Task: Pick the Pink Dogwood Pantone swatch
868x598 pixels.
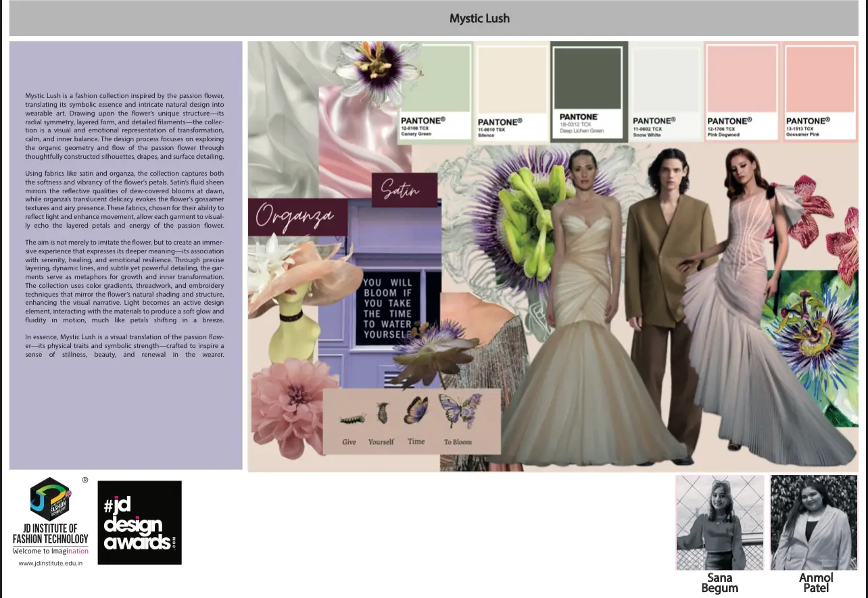Action: 742,91
